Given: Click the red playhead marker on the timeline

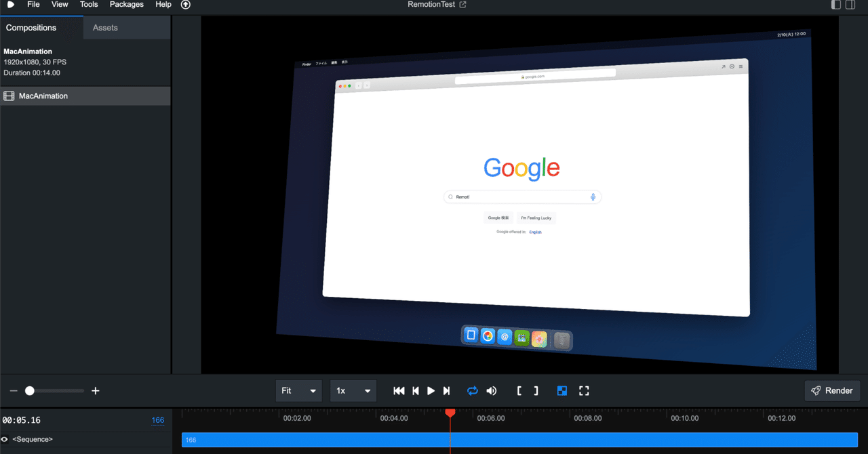Looking at the screenshot, I should coord(450,412).
